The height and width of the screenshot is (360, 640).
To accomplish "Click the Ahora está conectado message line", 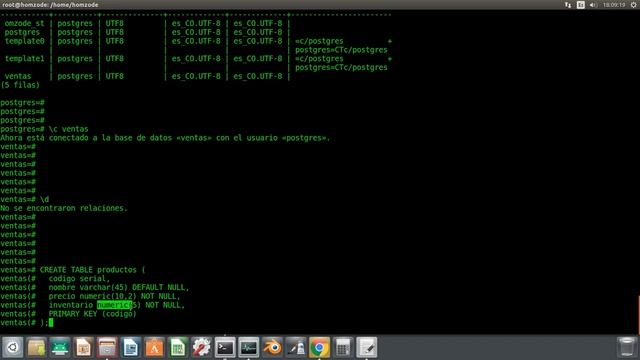I will click(x=165, y=138).
